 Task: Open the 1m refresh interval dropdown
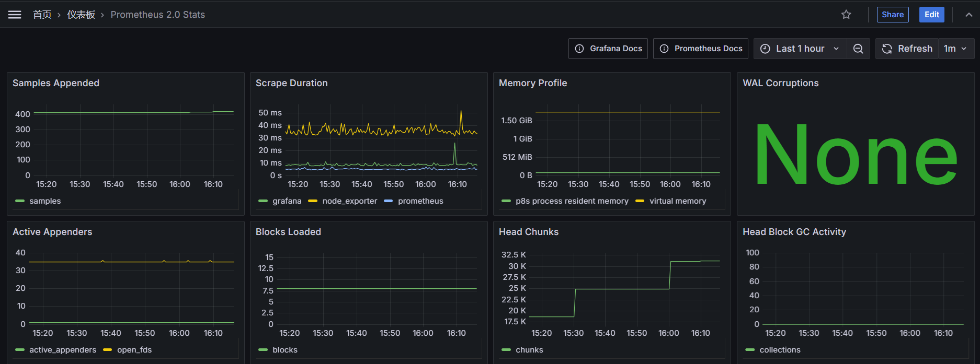coord(956,49)
